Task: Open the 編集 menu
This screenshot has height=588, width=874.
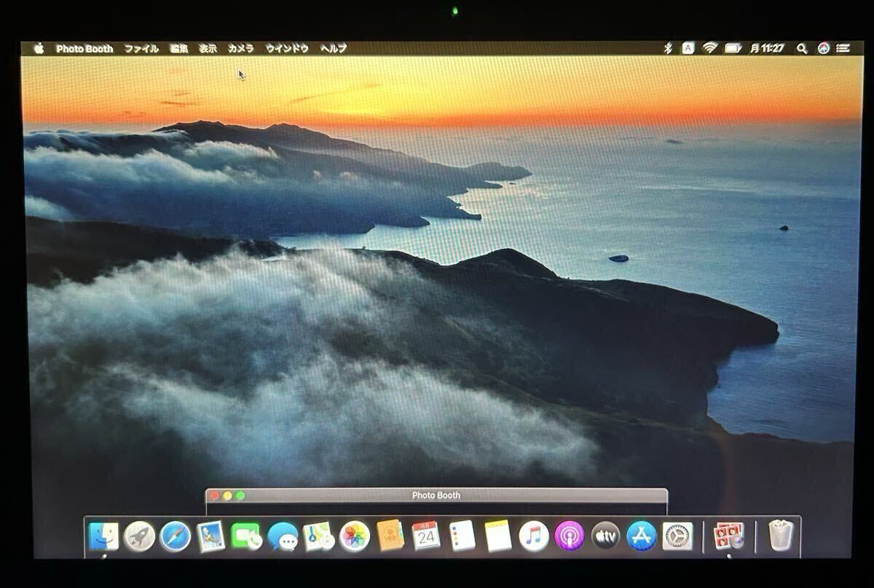Action: pyautogui.click(x=179, y=49)
